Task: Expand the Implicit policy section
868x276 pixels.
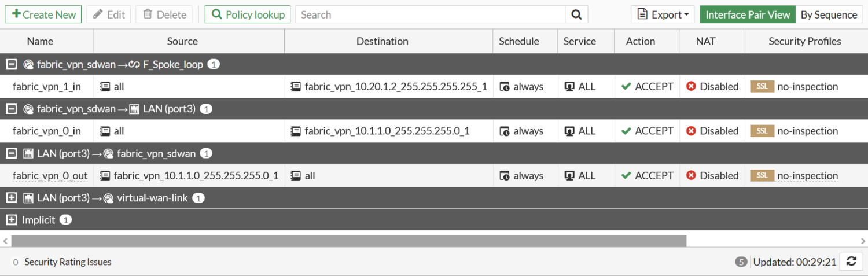Action: (x=11, y=220)
